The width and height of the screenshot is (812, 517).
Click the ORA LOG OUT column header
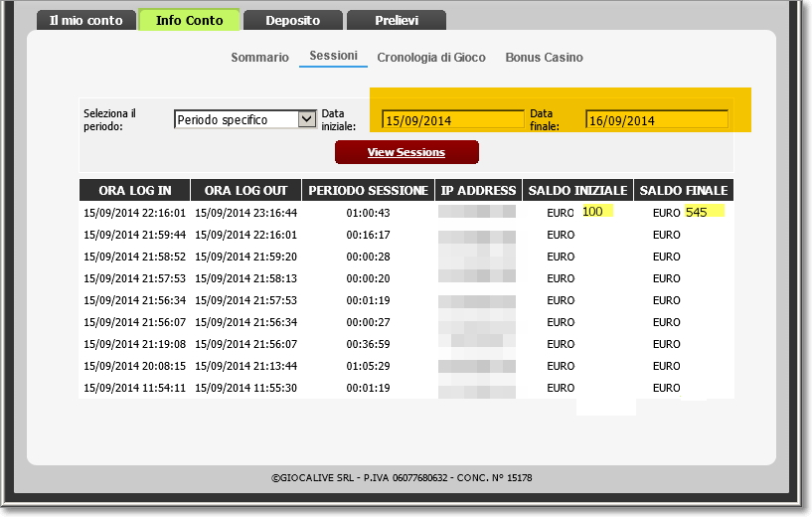tap(245, 190)
